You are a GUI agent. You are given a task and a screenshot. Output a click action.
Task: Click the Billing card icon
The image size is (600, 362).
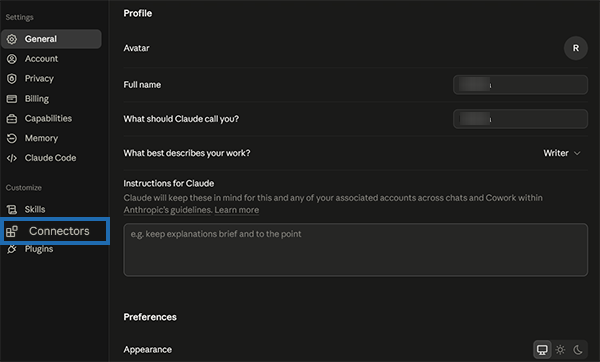coord(12,99)
